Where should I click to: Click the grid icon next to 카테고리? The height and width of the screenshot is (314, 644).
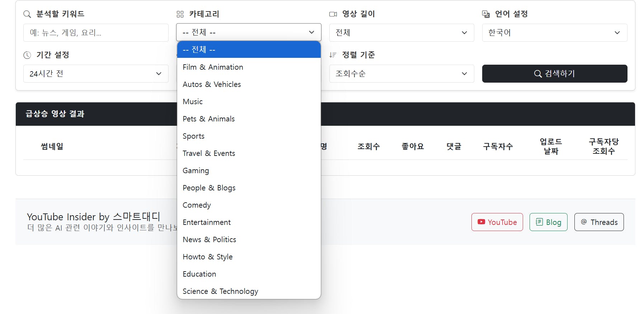180,14
